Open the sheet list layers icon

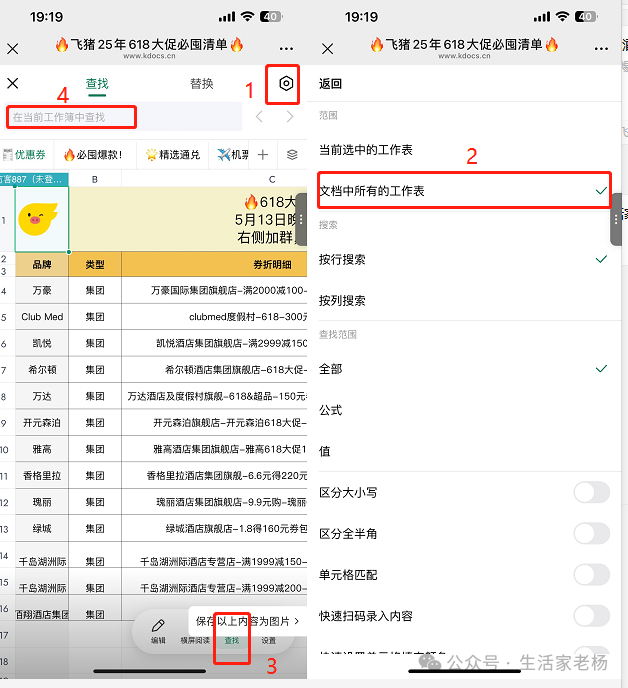point(292,154)
